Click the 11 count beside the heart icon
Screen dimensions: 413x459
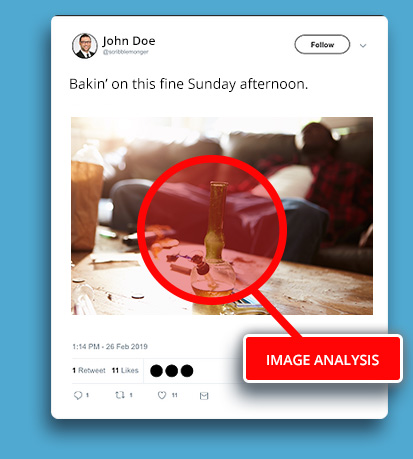pos(174,395)
